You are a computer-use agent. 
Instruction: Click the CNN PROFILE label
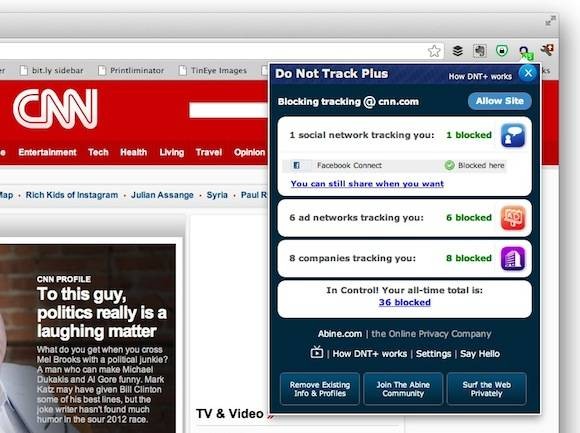tap(64, 279)
